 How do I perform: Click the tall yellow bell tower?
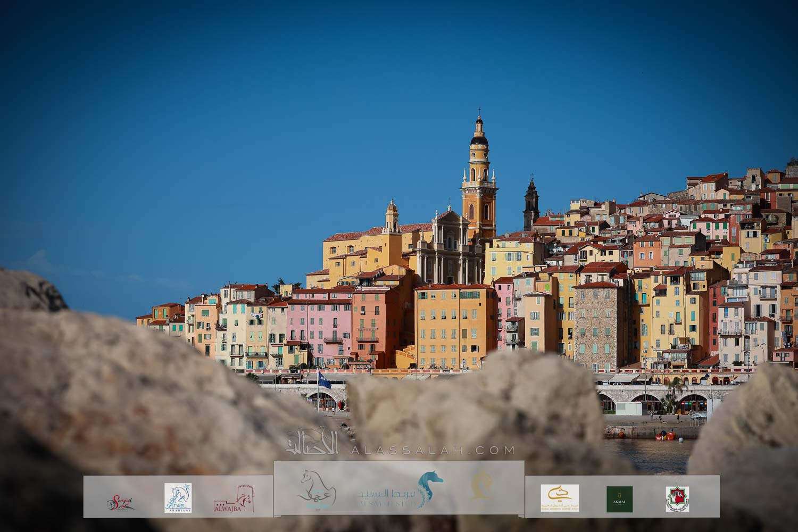(479, 181)
